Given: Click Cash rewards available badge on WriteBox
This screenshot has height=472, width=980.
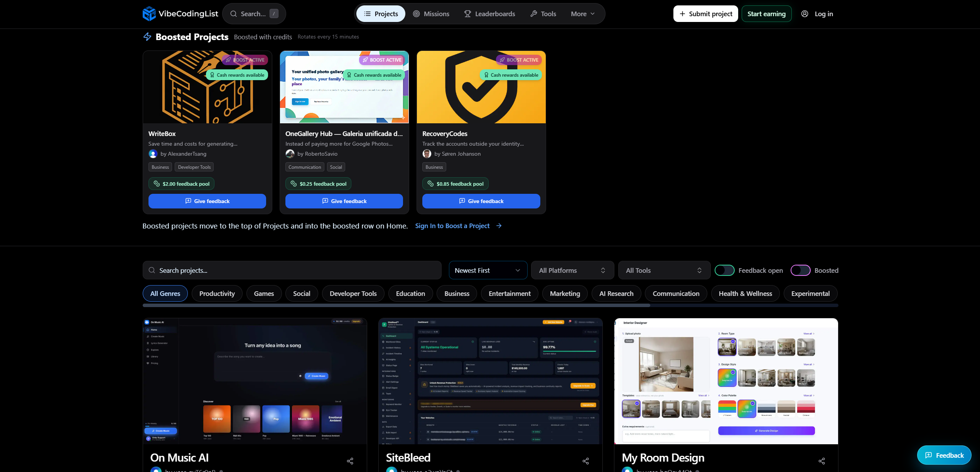Looking at the screenshot, I should coord(237,75).
